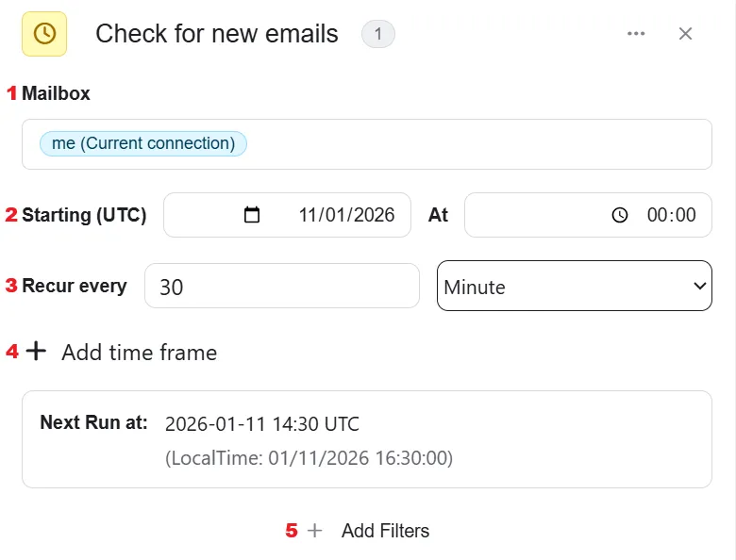Click the Next Run at time 2026-01-11 14:30 UTC
This screenshot has width=736, height=560.
262,424
